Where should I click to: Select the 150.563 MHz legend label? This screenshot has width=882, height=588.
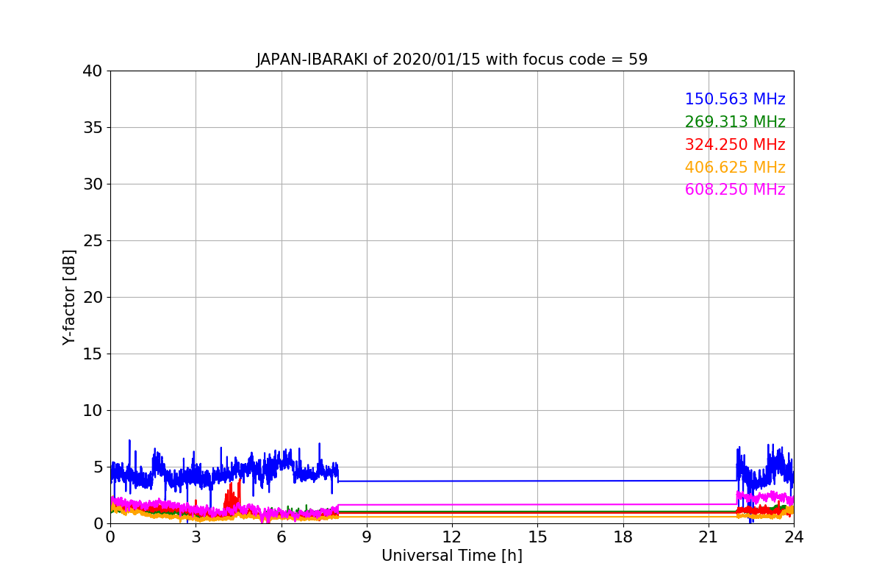(x=735, y=99)
